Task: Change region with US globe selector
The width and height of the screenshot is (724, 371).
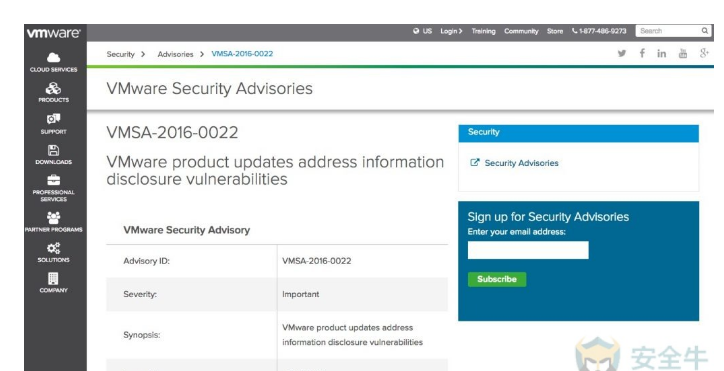Action: point(422,31)
